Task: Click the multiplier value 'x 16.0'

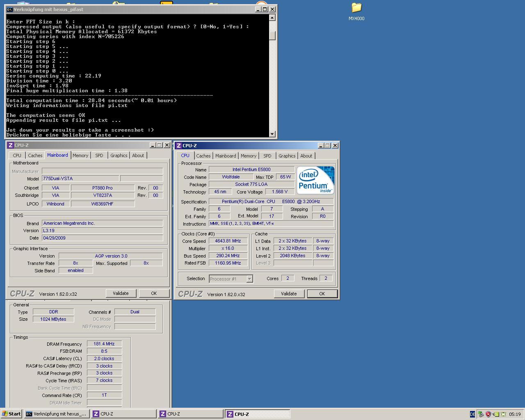Action: click(228, 248)
